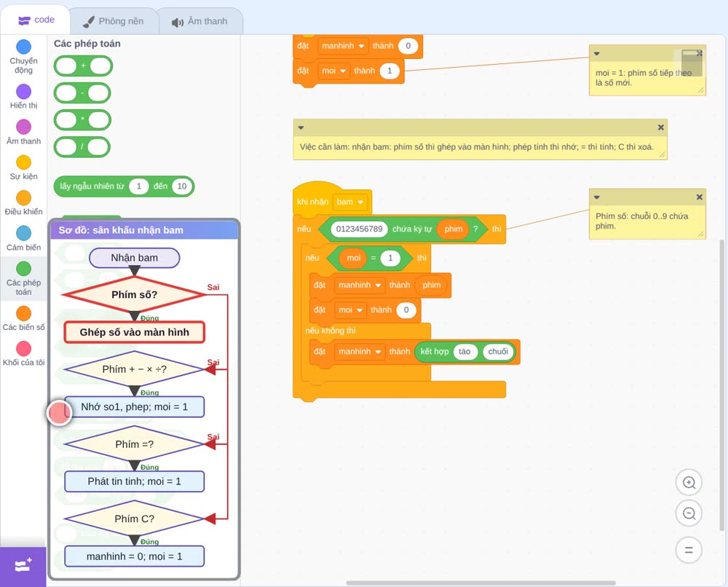Open the Chuyển động block category
This screenshot has width=728, height=587.
[x=24, y=56]
